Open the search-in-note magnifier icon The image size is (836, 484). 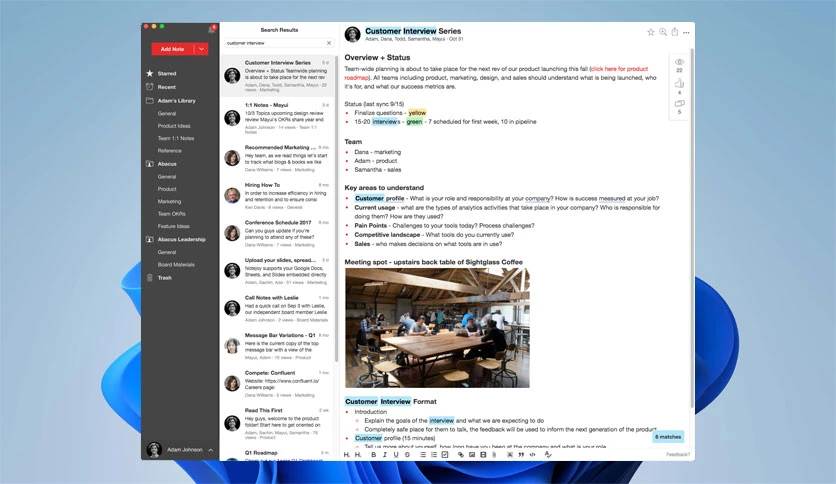point(663,32)
